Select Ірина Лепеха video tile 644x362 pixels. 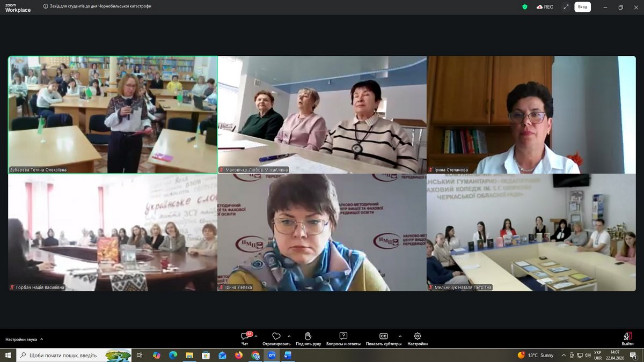coord(322,232)
